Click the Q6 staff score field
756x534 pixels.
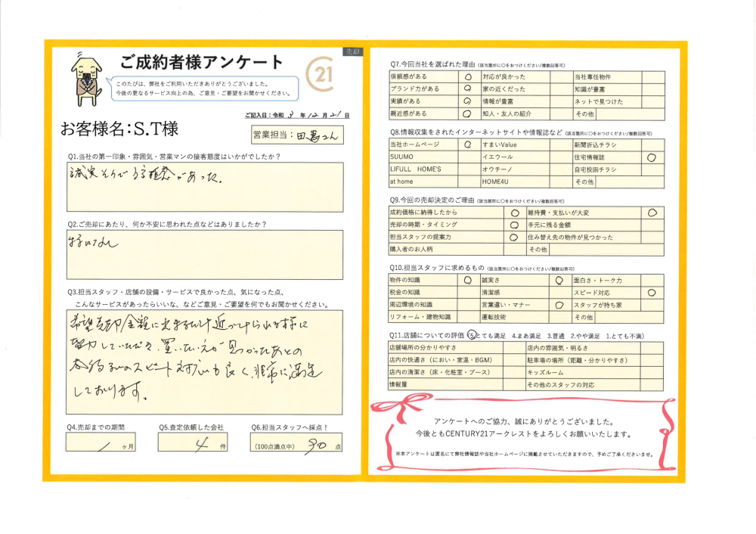[x=296, y=445]
